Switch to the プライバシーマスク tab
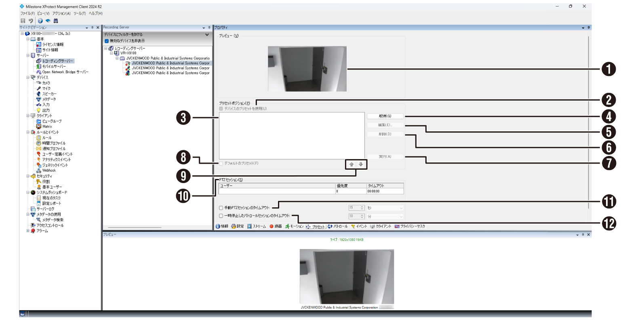This screenshot has width=644, height=322. coord(410,227)
